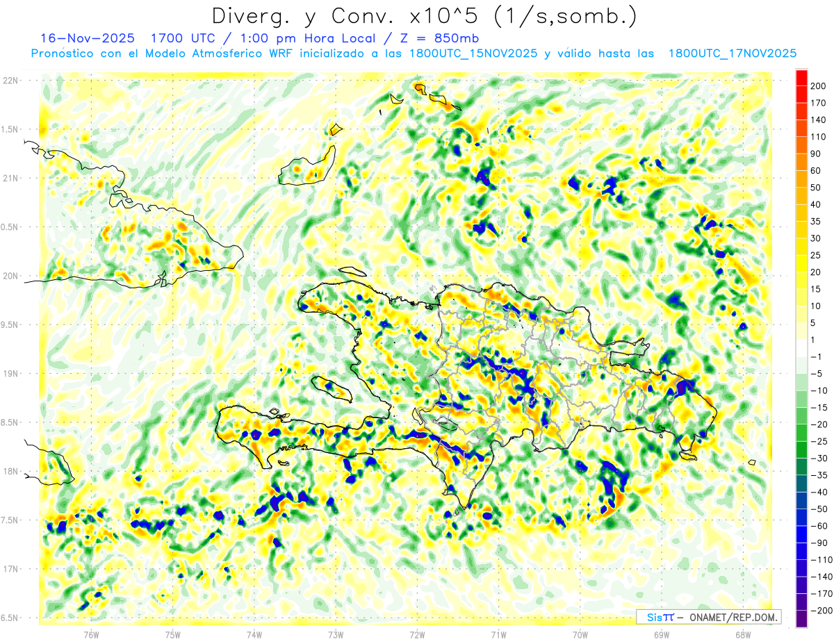Click the latitude label 17N
834x644 pixels.
click(10, 569)
